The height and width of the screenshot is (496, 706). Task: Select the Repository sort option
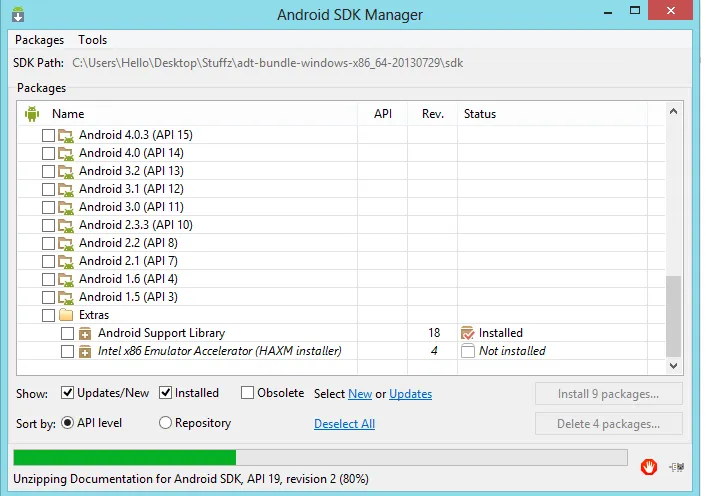[165, 423]
